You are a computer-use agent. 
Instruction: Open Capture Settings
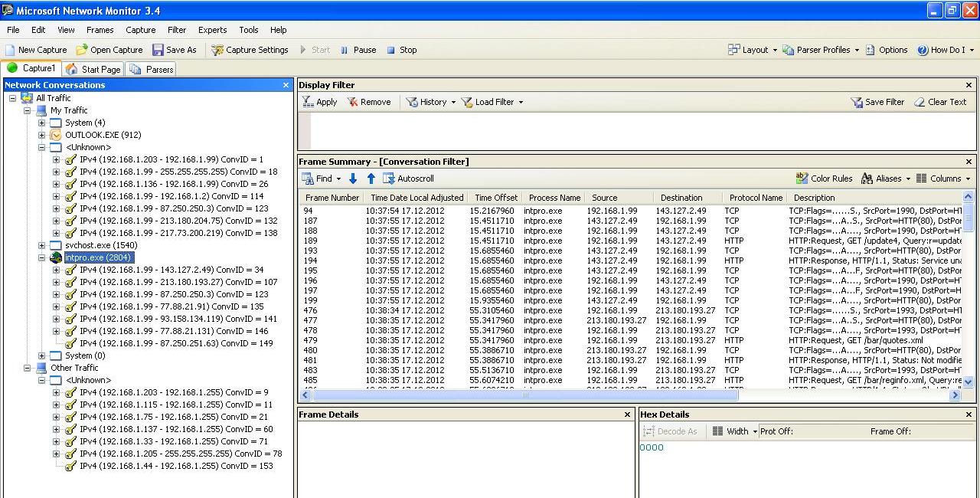click(x=250, y=50)
